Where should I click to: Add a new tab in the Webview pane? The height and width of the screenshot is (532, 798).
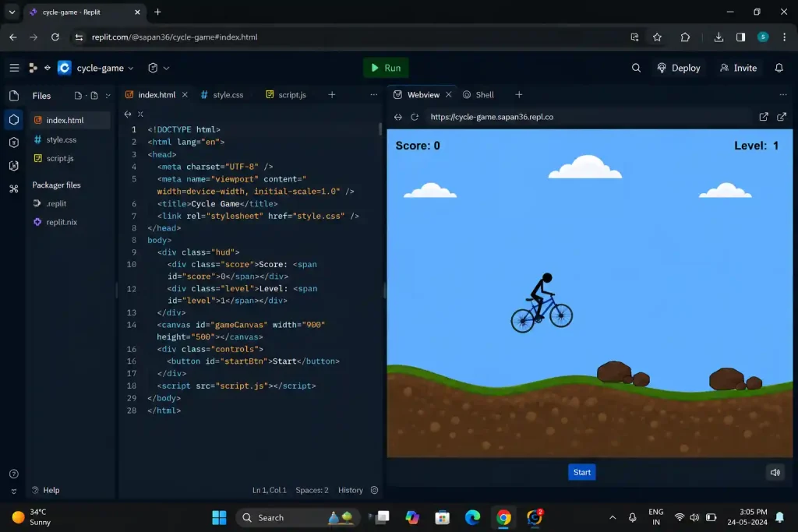click(518, 95)
